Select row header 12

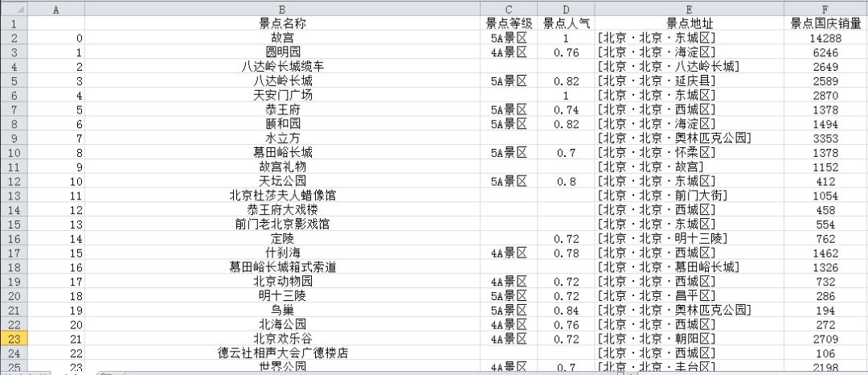point(14,181)
